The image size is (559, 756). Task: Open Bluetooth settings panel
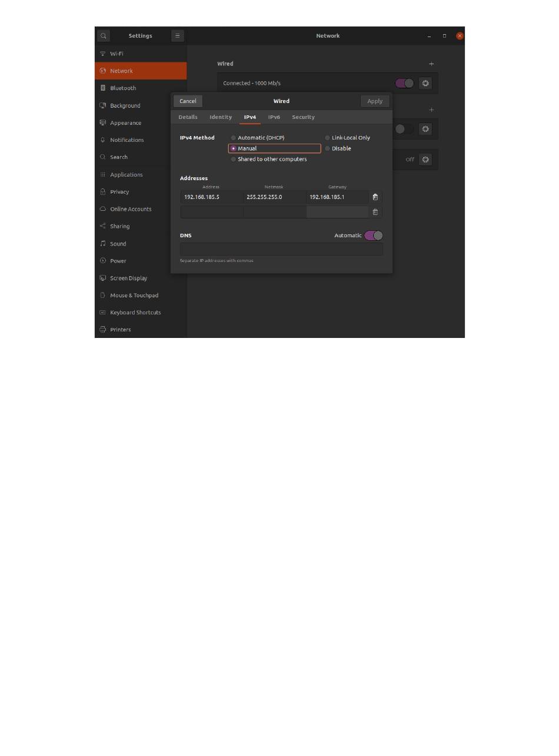[x=141, y=88]
